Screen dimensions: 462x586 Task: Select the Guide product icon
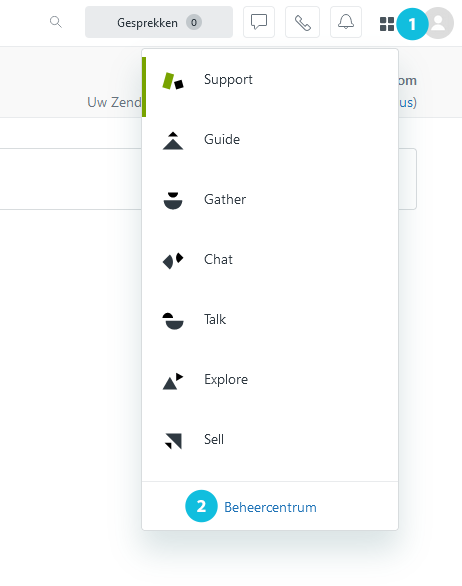173,141
